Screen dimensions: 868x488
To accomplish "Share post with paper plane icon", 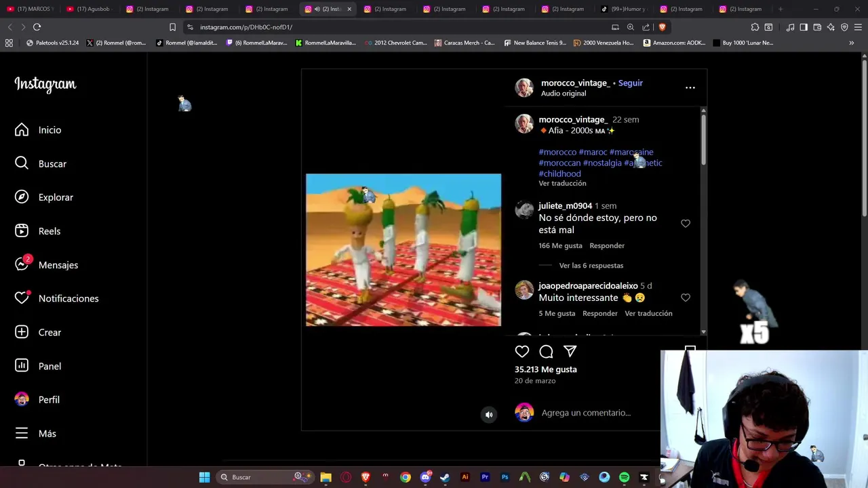I will [x=570, y=351].
